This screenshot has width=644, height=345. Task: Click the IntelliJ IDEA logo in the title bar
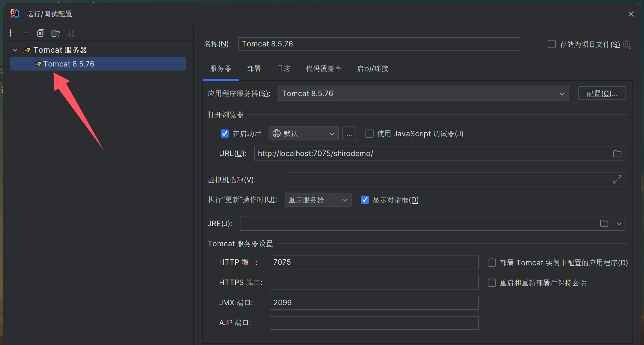[15, 13]
